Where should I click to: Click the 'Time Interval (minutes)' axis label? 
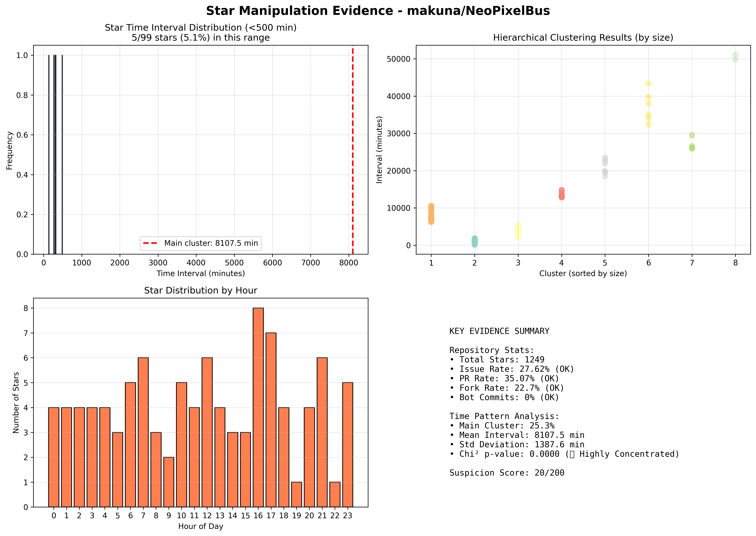[x=201, y=273]
